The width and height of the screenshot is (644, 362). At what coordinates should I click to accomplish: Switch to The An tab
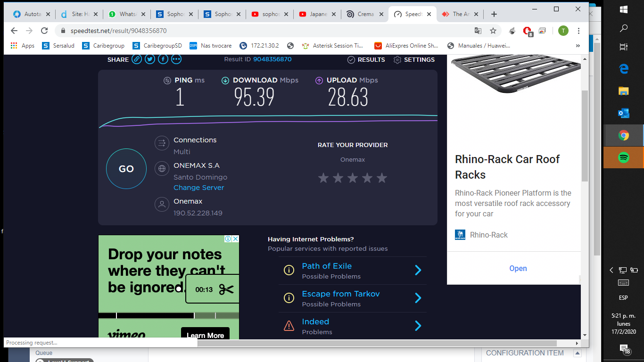tap(460, 14)
